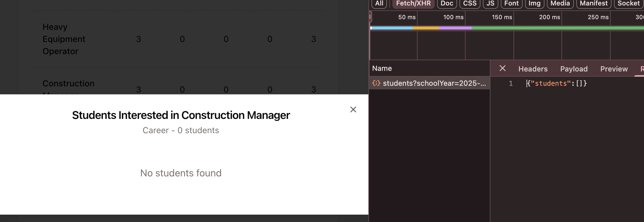Show only Img requests
The width and height of the screenshot is (644, 222).
pyautogui.click(x=534, y=3)
